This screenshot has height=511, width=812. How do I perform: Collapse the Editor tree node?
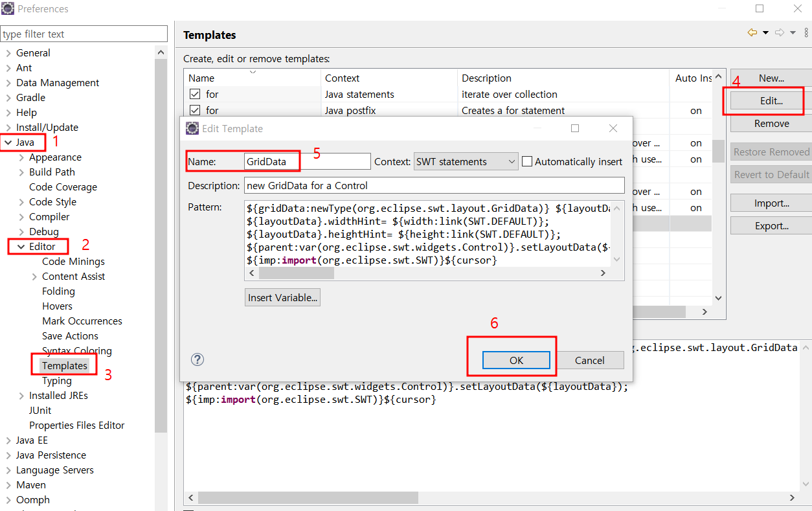point(21,247)
